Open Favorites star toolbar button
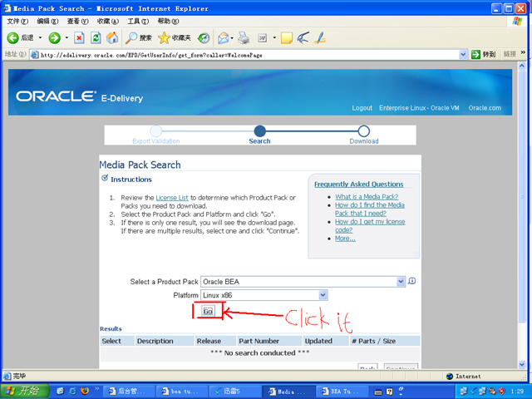Screen dimensions: 532x399 click(175, 37)
